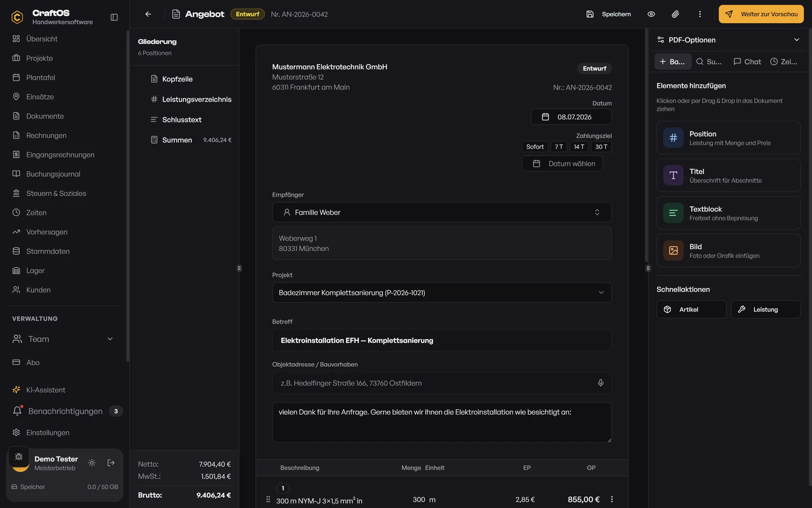Viewport: 812px width, 508px height.
Task: Add a Bild element
Action: (729, 250)
